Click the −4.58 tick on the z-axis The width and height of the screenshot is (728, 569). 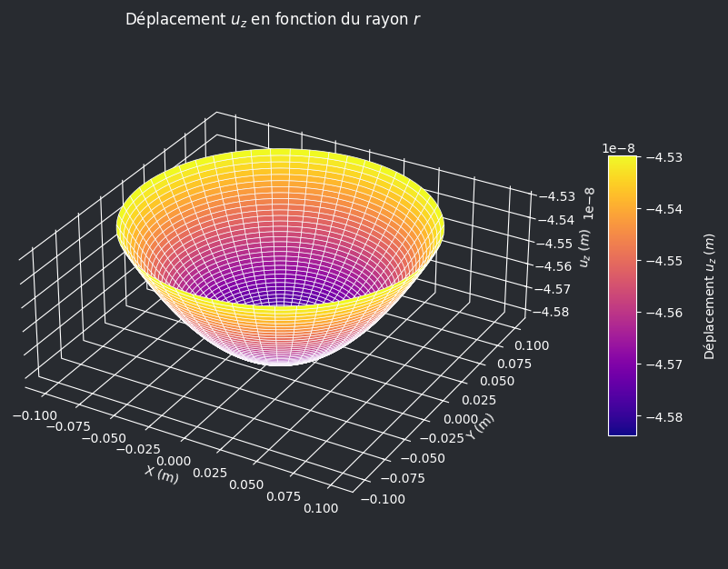[x=554, y=312]
